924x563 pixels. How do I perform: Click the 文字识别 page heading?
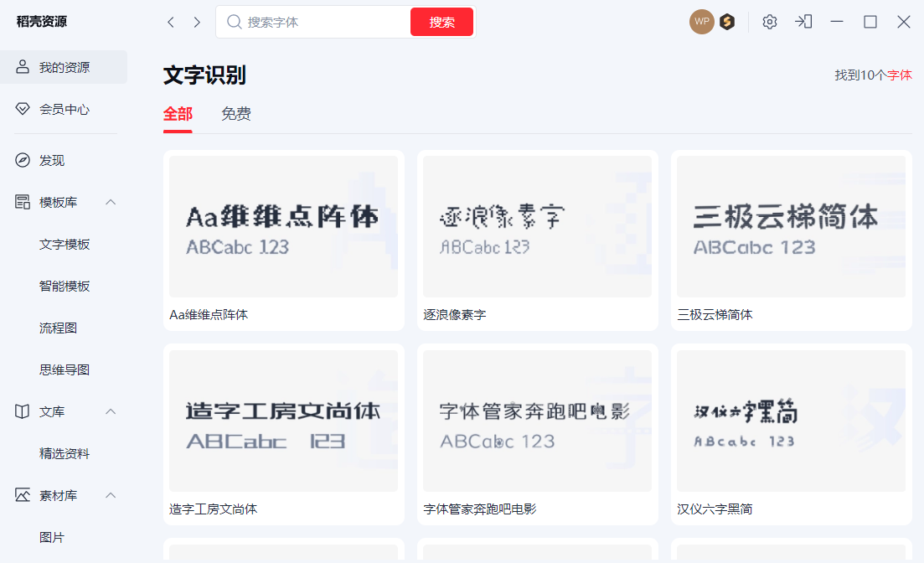[x=204, y=75]
